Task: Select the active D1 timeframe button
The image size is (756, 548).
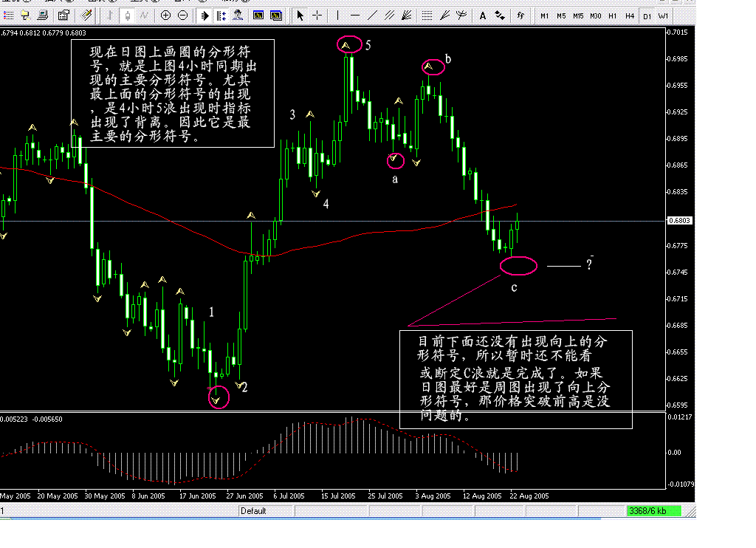Action: point(647,16)
